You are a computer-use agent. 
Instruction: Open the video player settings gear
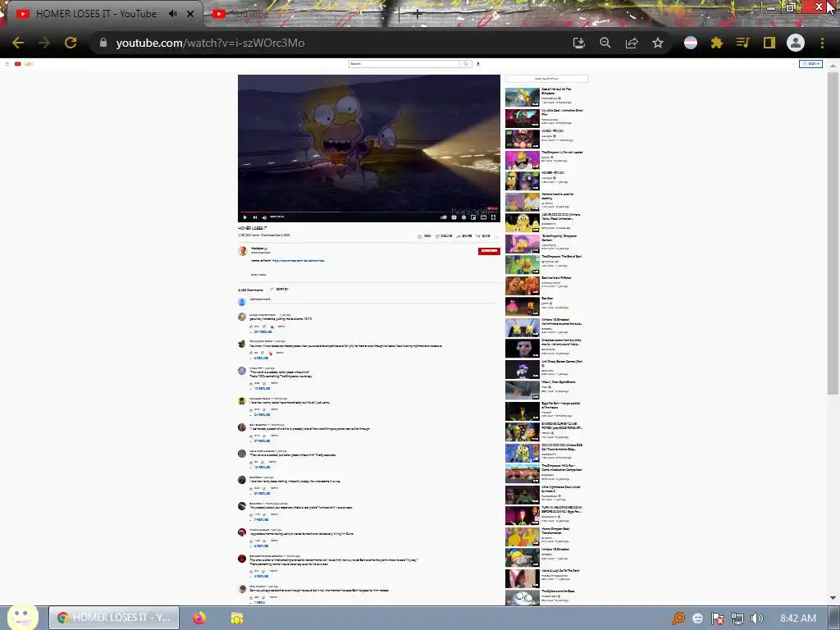tap(464, 217)
